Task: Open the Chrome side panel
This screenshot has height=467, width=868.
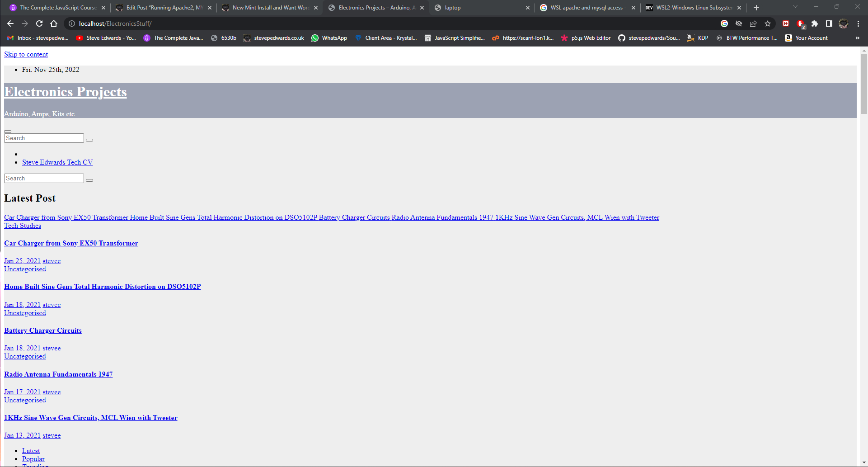Action: point(829,24)
